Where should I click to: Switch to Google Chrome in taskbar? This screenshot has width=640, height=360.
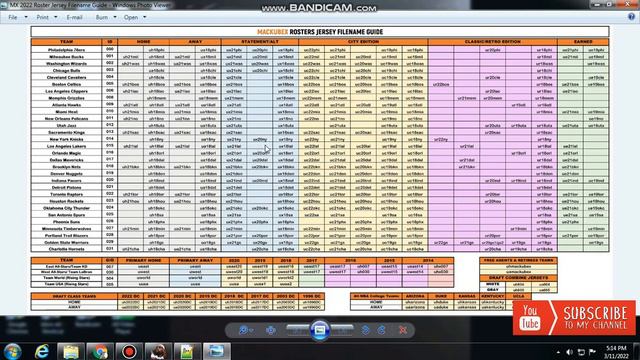coord(99,351)
